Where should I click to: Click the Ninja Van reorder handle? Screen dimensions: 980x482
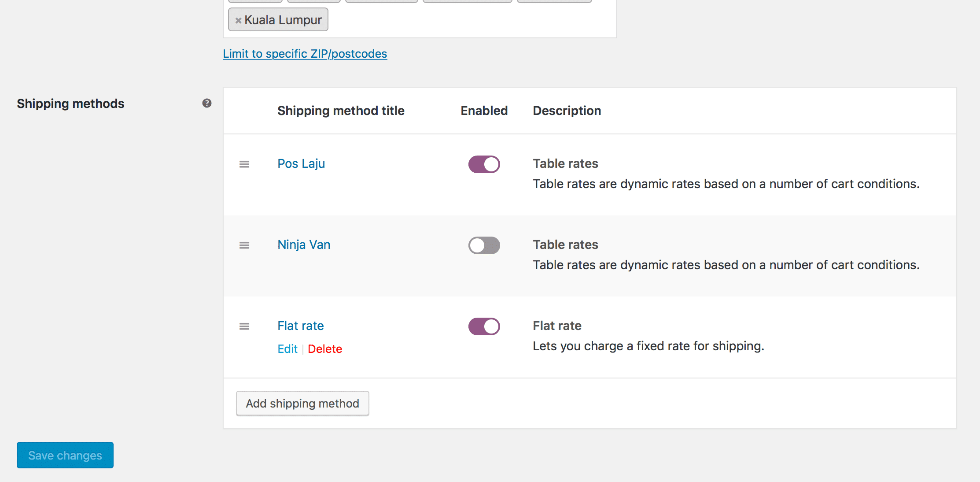pyautogui.click(x=244, y=245)
